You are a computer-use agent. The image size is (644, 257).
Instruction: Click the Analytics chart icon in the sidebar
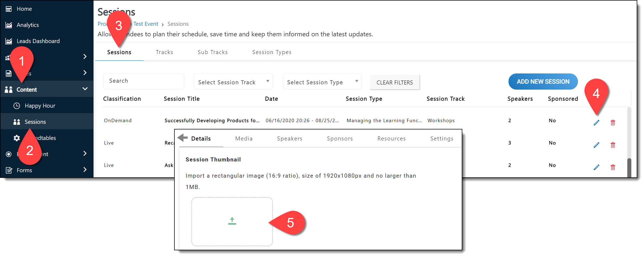tap(9, 25)
